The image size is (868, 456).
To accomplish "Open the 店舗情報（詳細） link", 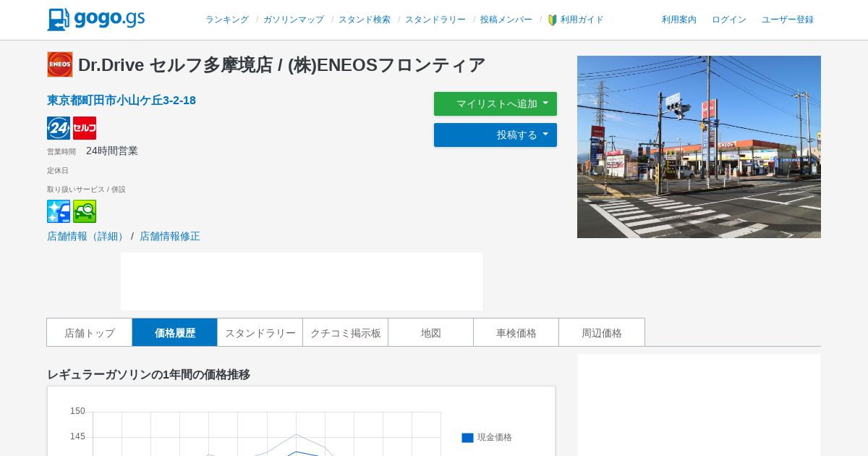I will coord(88,236).
